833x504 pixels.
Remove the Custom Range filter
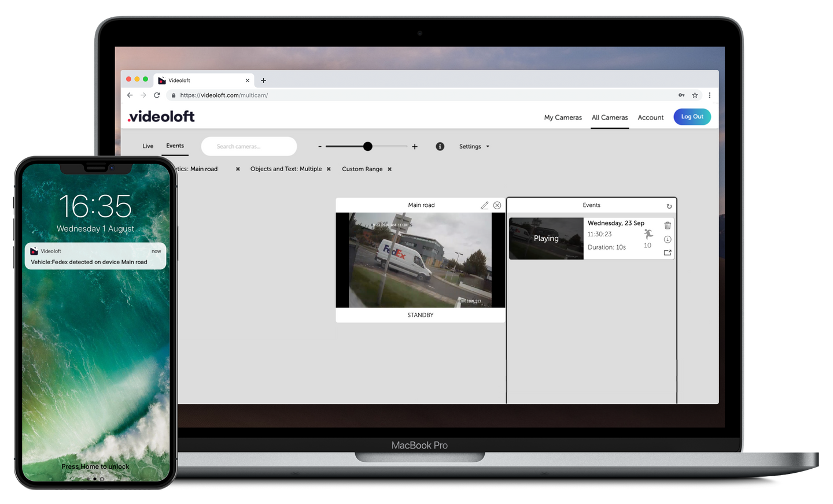(390, 169)
